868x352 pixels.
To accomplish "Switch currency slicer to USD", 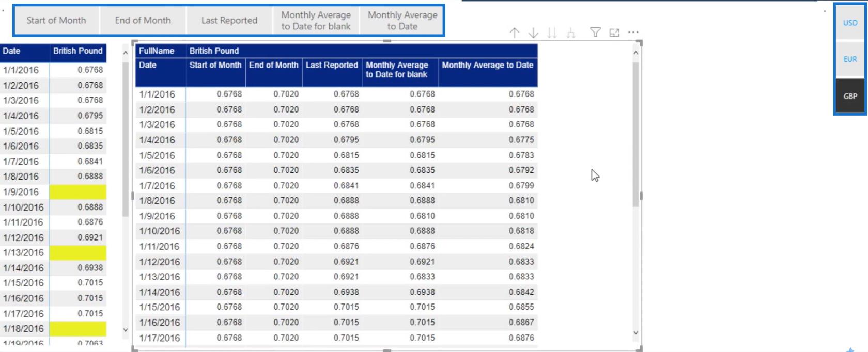I will pos(850,23).
